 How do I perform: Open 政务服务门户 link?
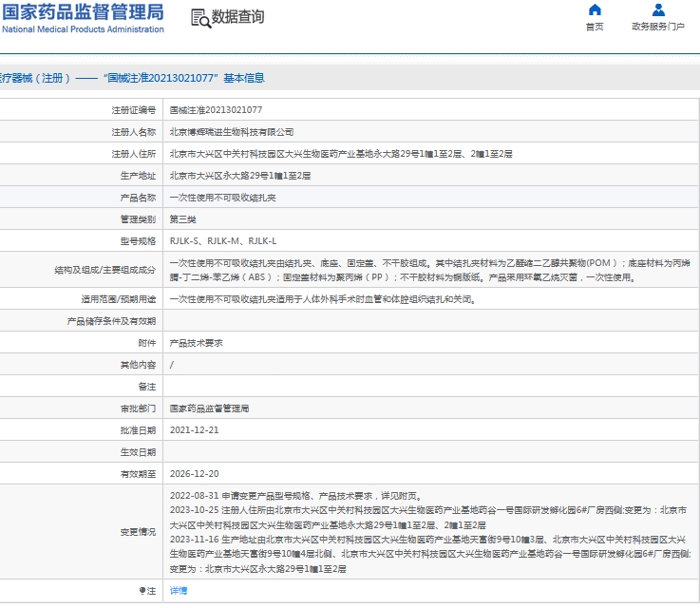658,27
